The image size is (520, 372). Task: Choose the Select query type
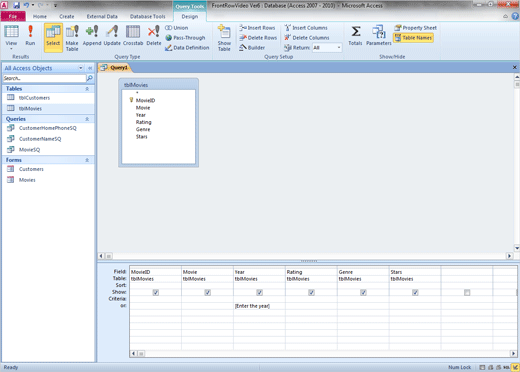point(53,37)
